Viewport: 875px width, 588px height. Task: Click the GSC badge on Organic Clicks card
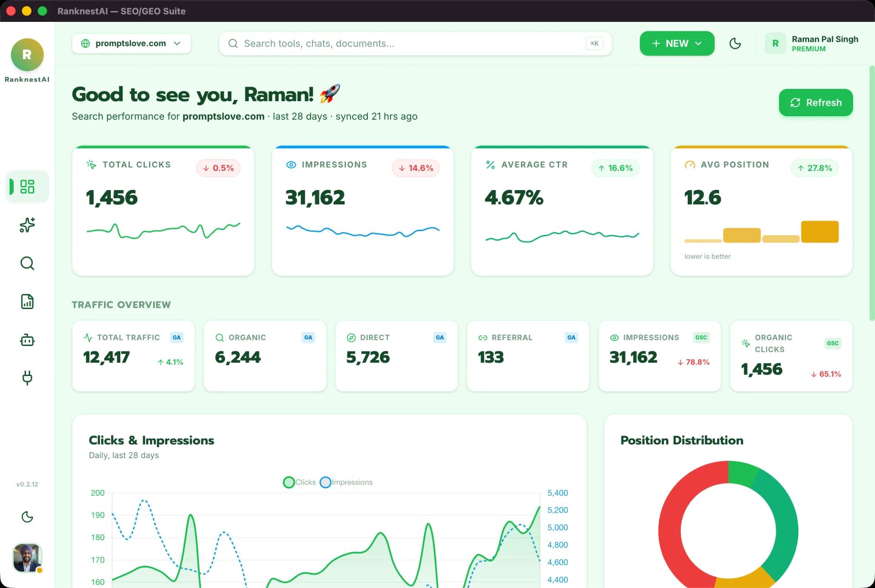[833, 343]
